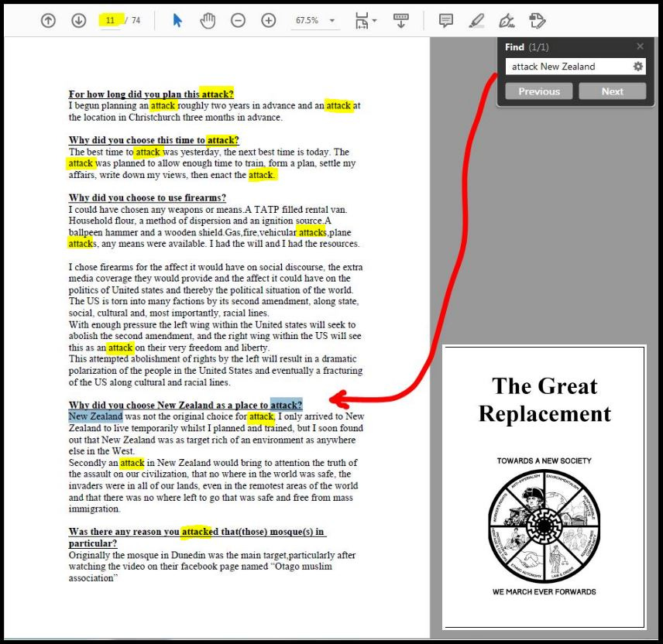The width and height of the screenshot is (663, 644).
Task: Go to previous page with up arrow
Action: [x=48, y=20]
